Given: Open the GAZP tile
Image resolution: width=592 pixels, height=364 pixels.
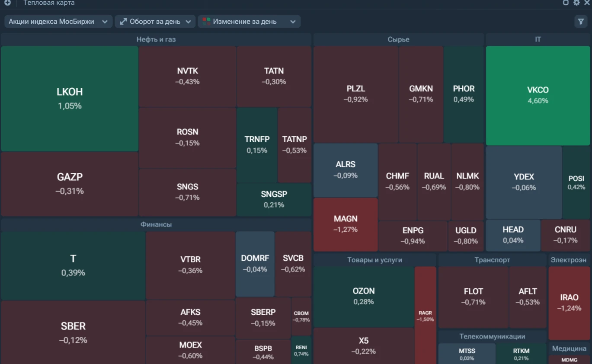Looking at the screenshot, I should pyautogui.click(x=70, y=184).
